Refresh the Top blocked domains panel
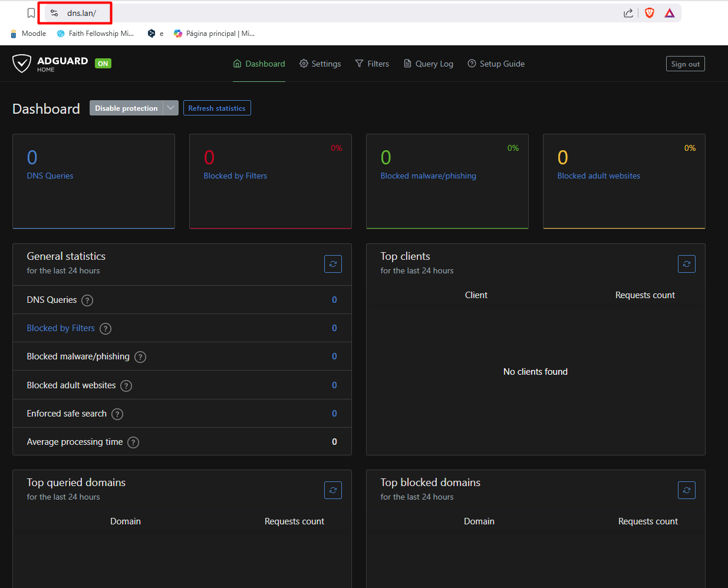 687,490
